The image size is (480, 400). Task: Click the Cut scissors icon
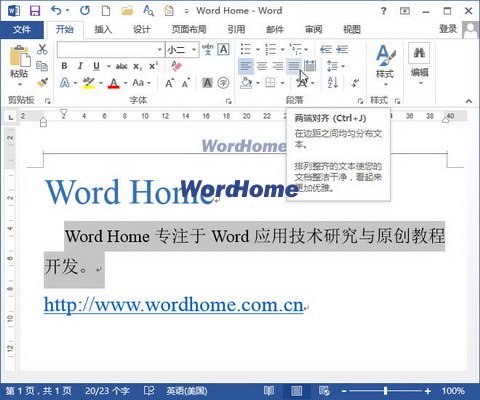pos(42,49)
